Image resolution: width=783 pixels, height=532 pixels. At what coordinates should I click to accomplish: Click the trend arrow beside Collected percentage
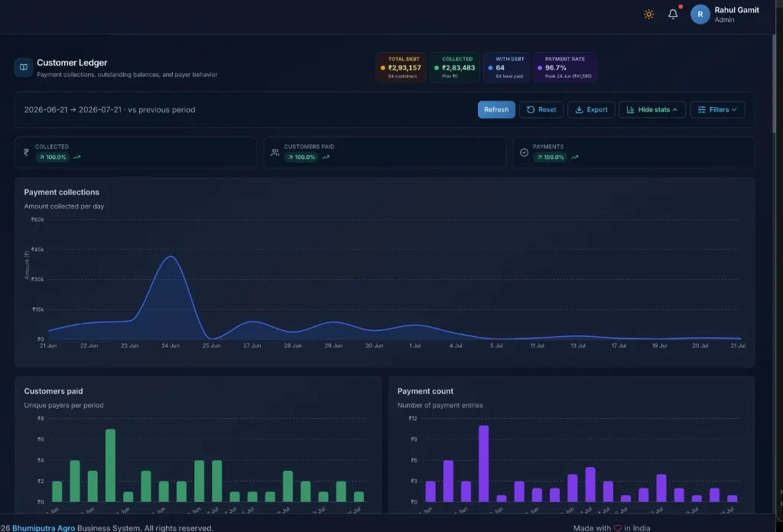[77, 157]
